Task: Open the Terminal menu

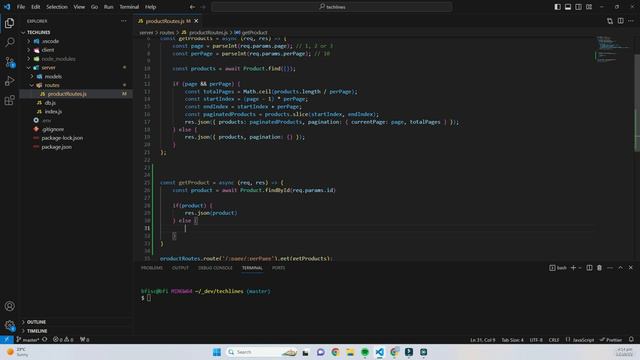Action: point(129,7)
